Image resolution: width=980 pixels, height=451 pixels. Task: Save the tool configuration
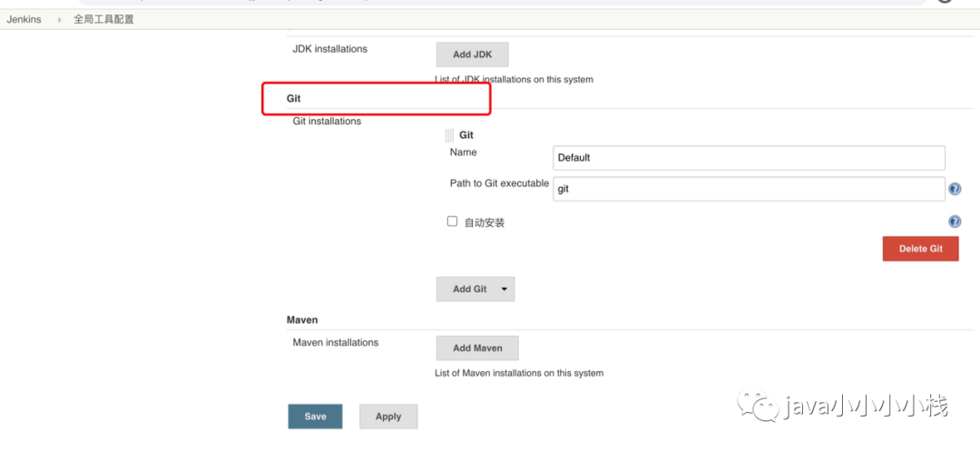(315, 417)
